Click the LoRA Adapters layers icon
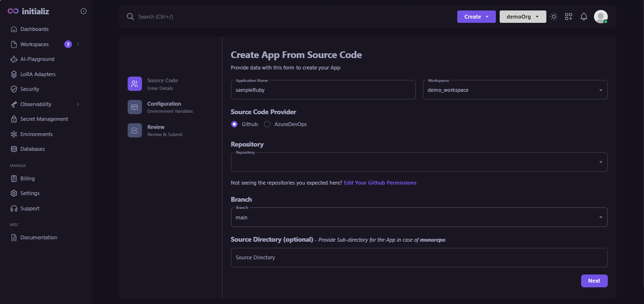 (14, 74)
